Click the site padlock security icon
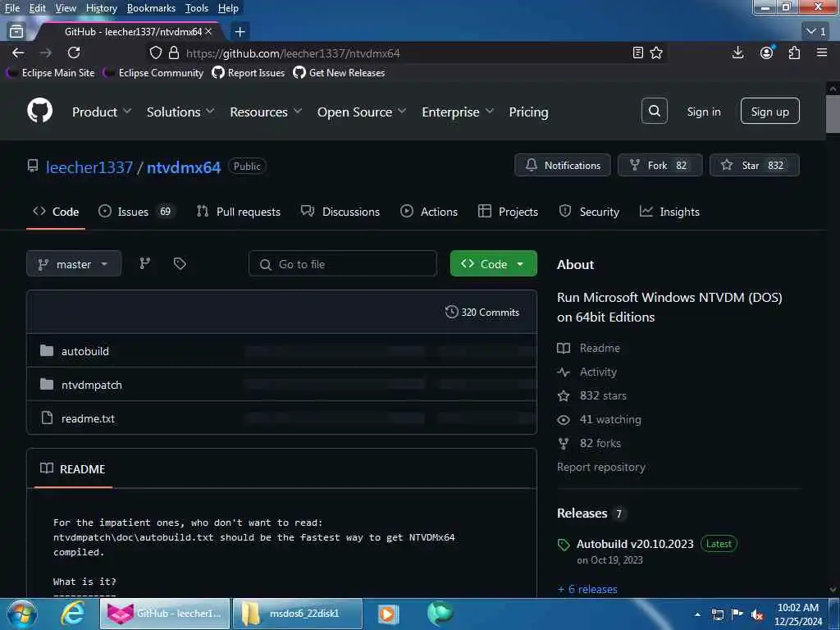840x630 pixels. (174, 52)
